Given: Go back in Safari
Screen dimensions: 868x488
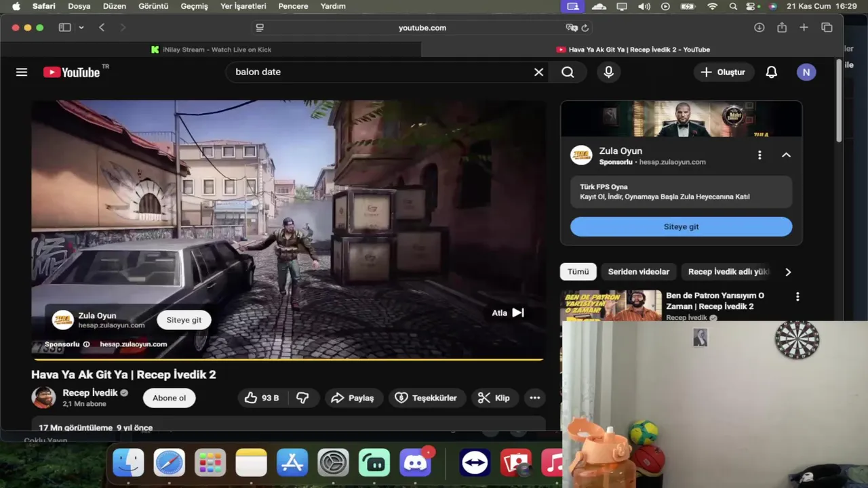Looking at the screenshot, I should click(x=102, y=28).
